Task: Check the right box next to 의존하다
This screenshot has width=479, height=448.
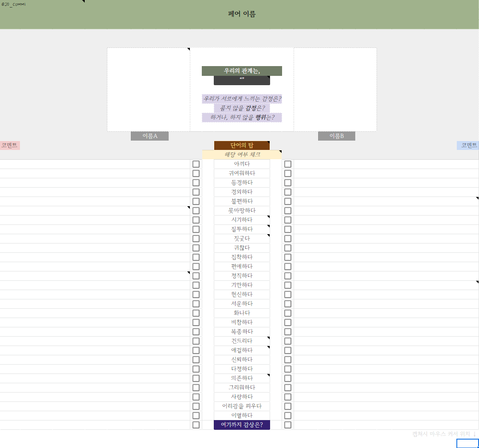Action: [x=288, y=378]
